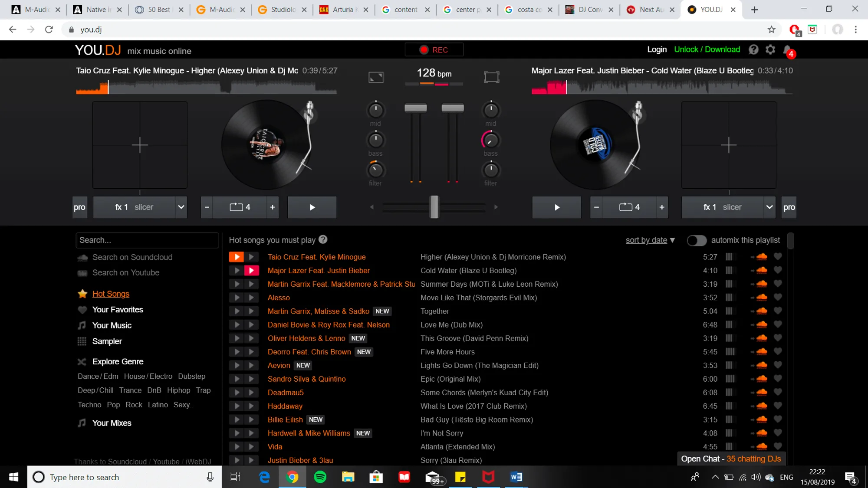Click the REC record button
868x488 pixels.
click(x=434, y=50)
